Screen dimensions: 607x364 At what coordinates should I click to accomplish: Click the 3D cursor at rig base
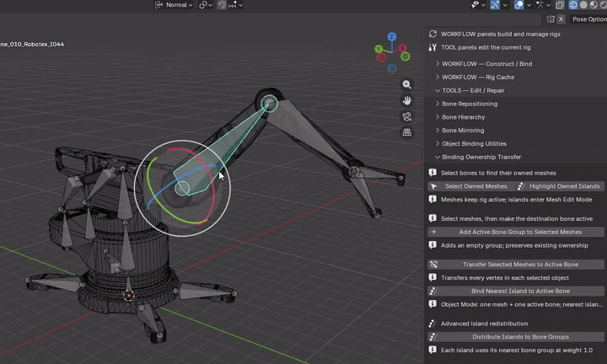(x=129, y=296)
